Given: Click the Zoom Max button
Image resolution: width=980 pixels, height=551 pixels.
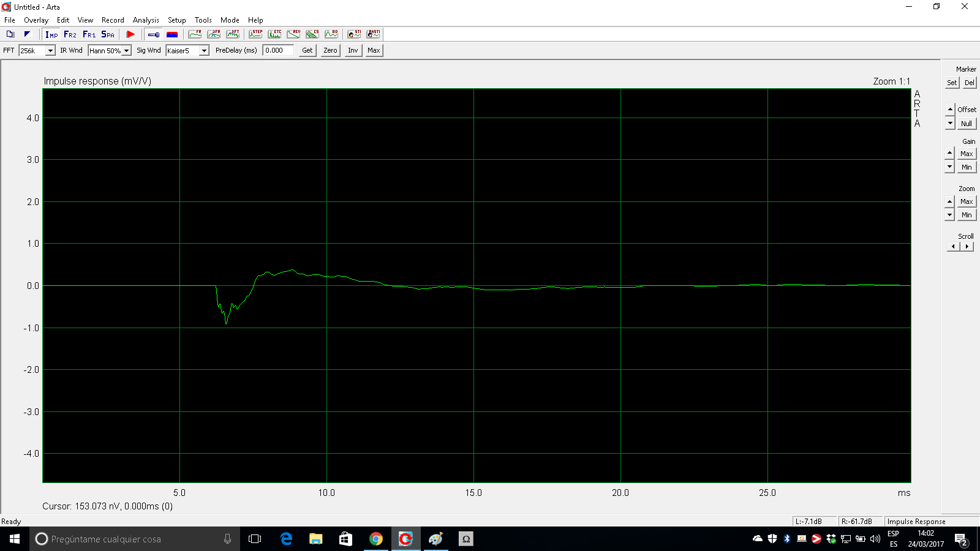Looking at the screenshot, I should [967, 201].
